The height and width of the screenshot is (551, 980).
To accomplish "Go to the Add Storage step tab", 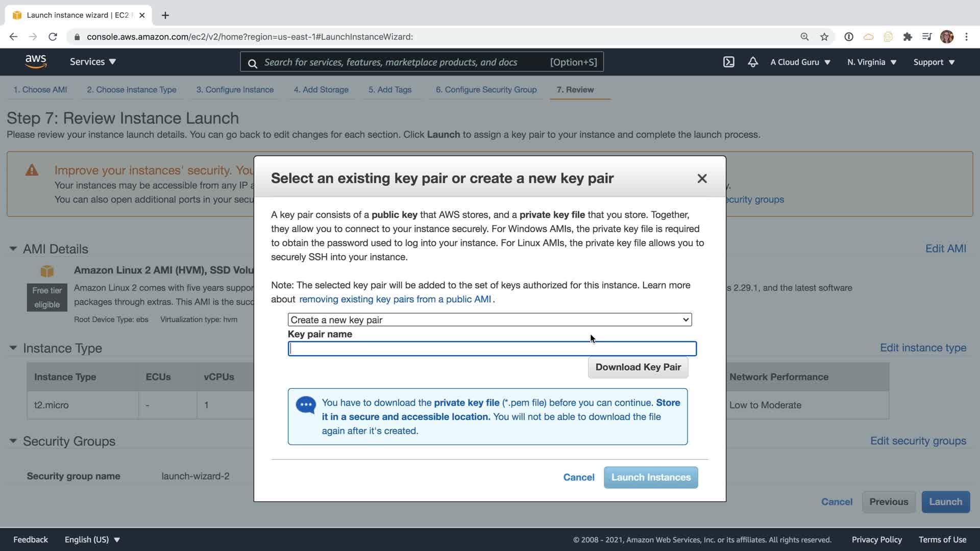I will click(x=321, y=90).
